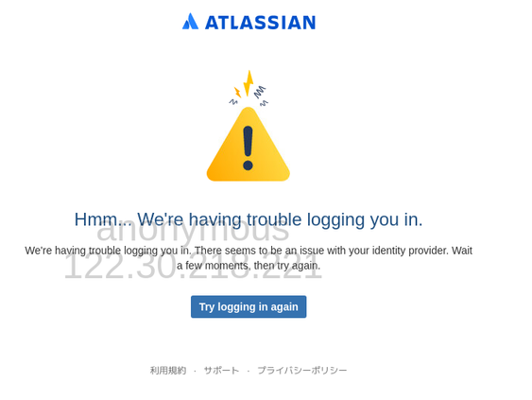Click the large yellow lightning bolt
The height and width of the screenshot is (400, 532).
tap(249, 83)
